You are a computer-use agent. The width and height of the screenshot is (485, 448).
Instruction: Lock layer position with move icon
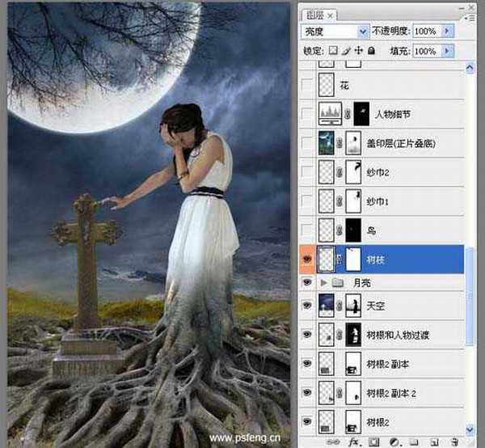point(358,51)
